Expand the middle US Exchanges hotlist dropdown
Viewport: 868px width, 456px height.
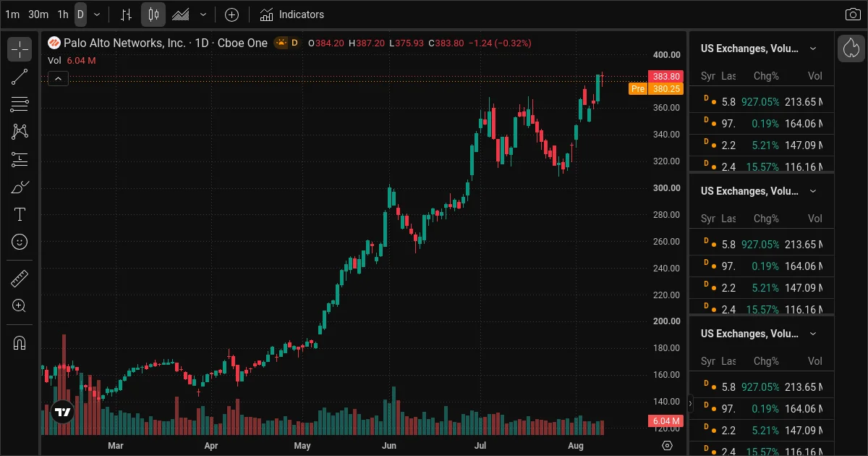[813, 191]
